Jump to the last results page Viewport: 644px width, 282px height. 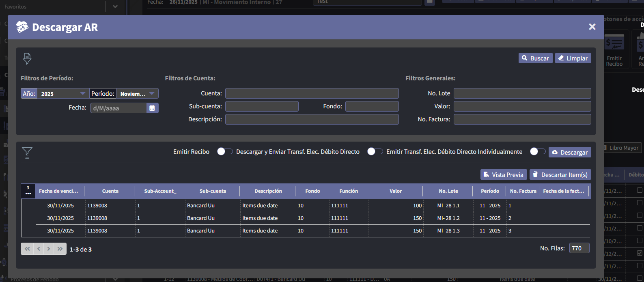pos(60,249)
